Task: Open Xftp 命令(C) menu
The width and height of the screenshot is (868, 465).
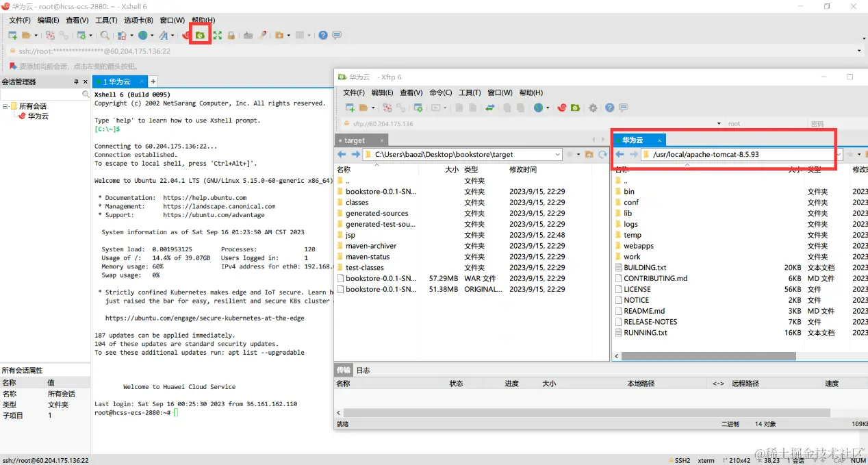Action: click(x=440, y=92)
